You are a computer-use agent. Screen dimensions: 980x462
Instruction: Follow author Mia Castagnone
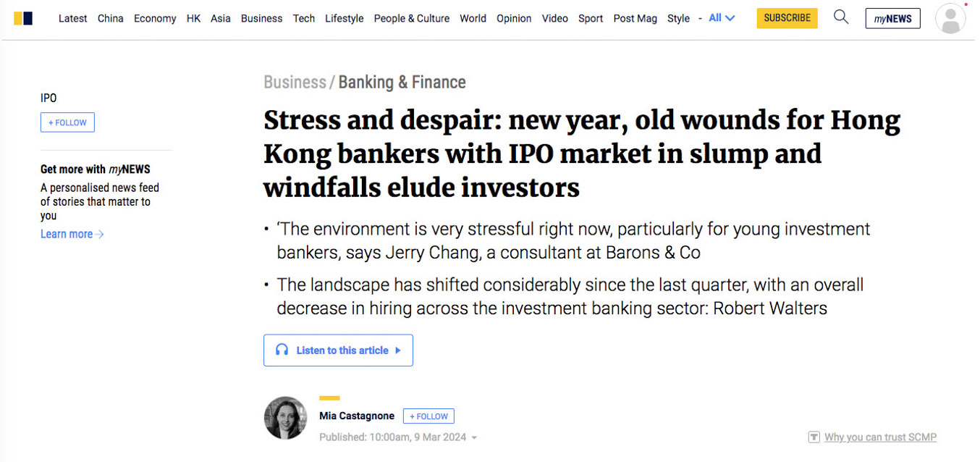coord(428,416)
